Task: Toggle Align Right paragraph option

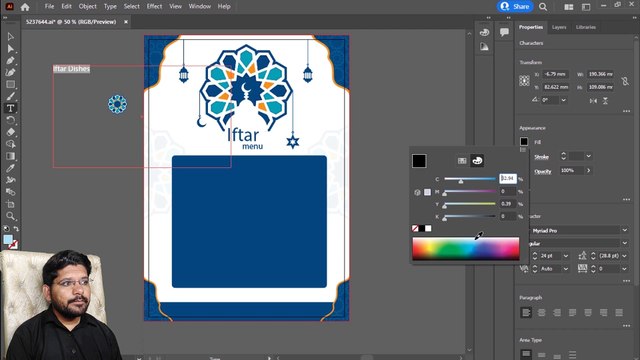Action: pos(557,313)
